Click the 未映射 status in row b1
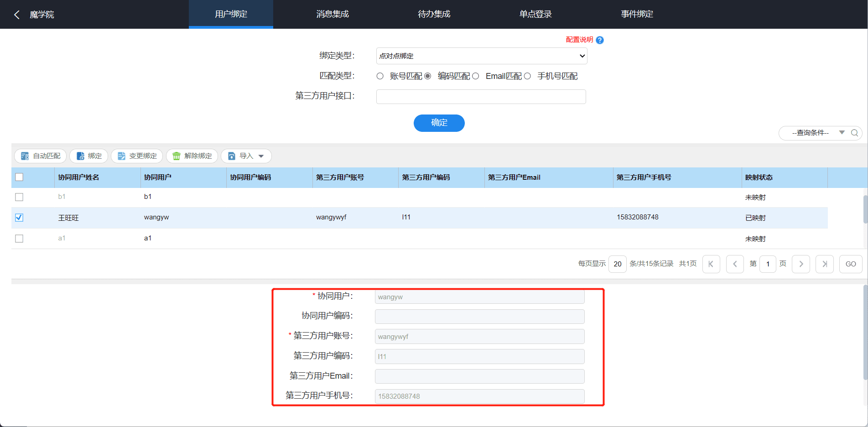Image resolution: width=868 pixels, height=427 pixels. click(755, 198)
